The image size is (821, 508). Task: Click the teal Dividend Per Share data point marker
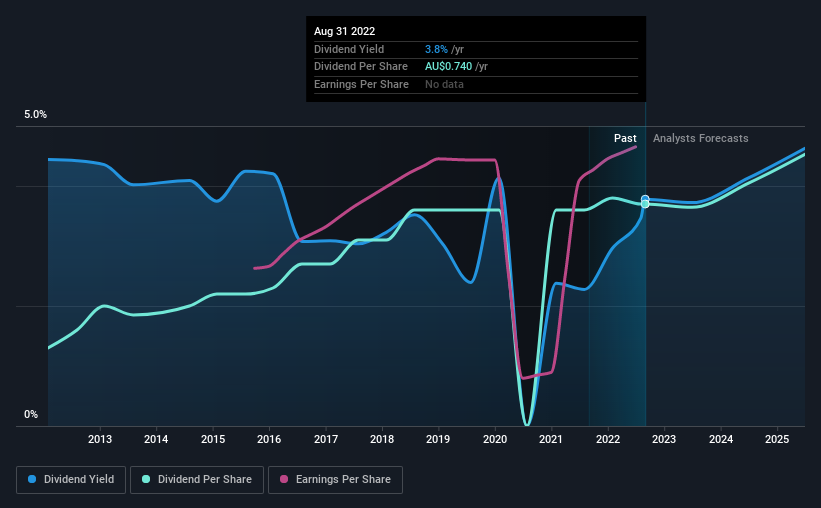point(645,204)
